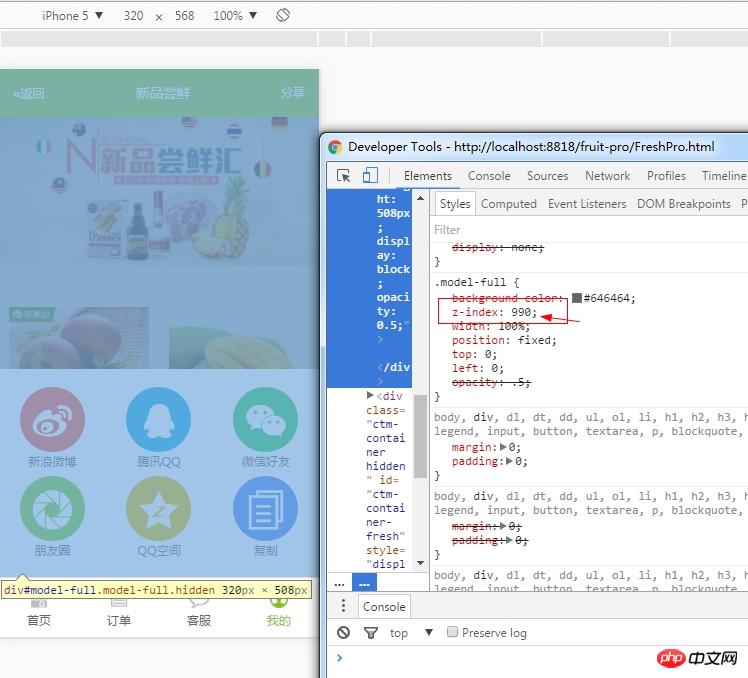748x678 pixels.
Task: Click the rotate screen orientation icon
Action: click(283, 16)
